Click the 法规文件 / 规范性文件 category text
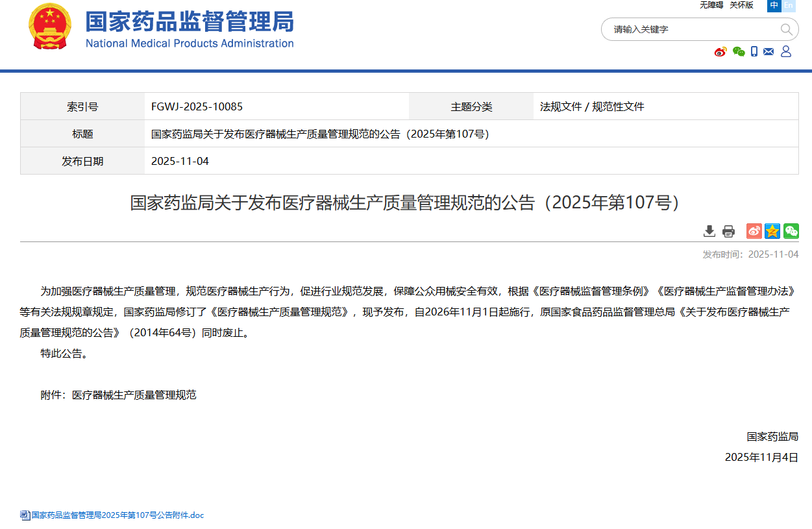This screenshot has height=529, width=812. coord(592,106)
